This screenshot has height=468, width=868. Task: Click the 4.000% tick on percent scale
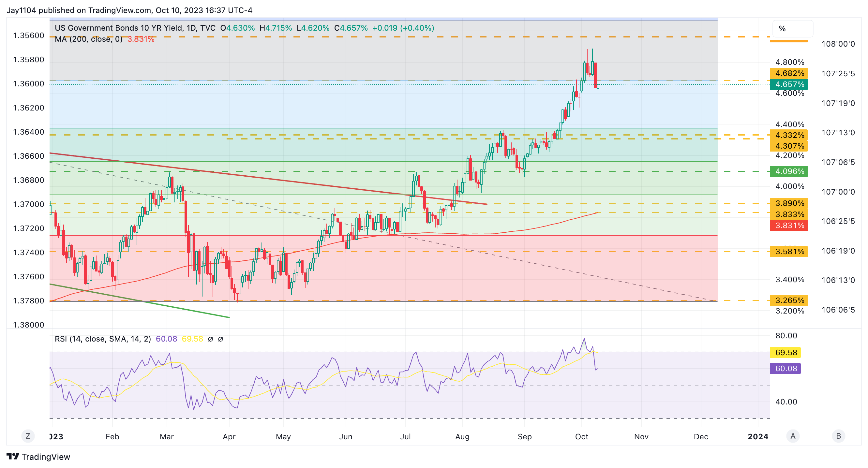pyautogui.click(x=790, y=186)
